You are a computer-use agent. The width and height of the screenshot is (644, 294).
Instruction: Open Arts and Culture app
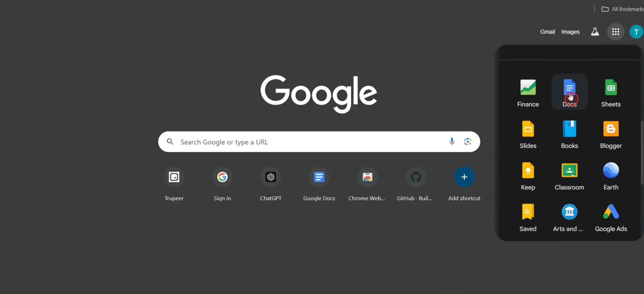569,217
